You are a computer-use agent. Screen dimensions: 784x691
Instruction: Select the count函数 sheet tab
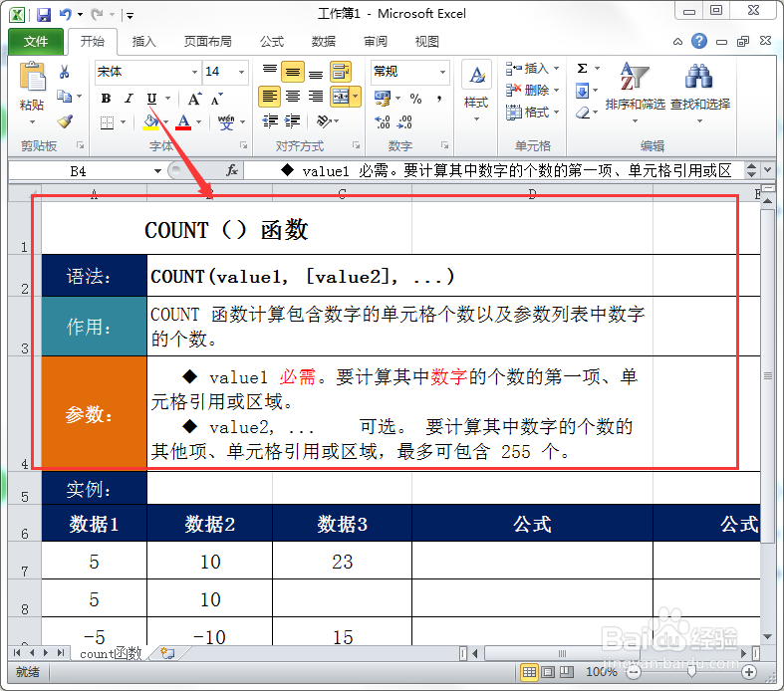click(x=111, y=653)
